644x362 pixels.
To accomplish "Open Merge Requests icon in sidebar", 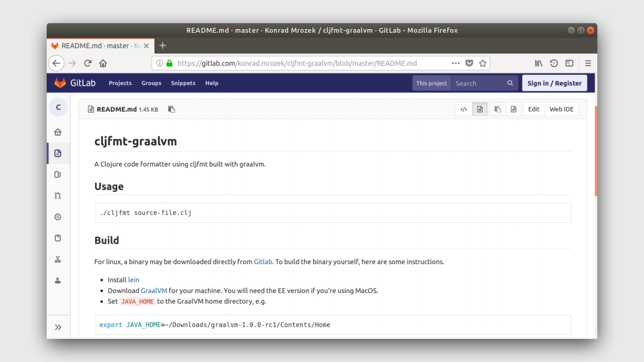I will coord(58,195).
